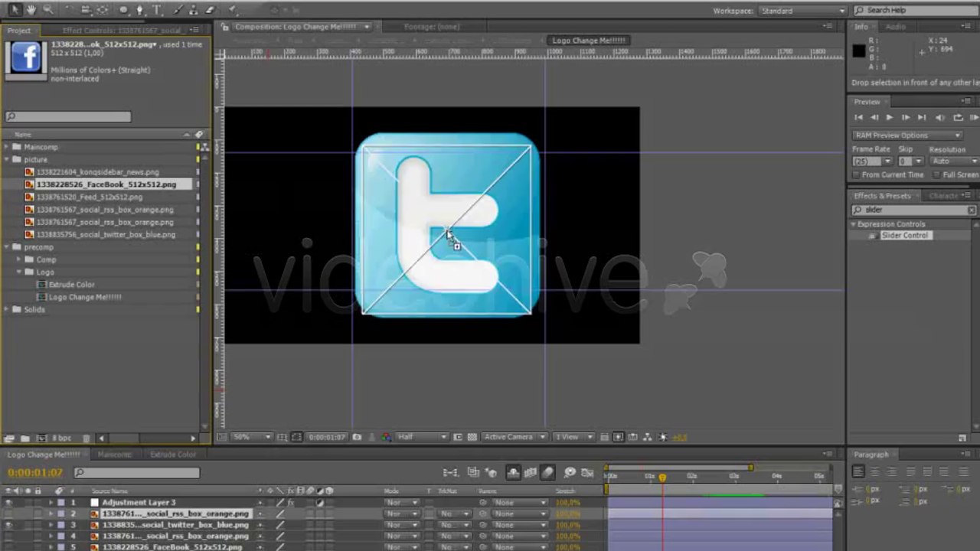Select the Eraser tool
The height and width of the screenshot is (551, 980).
210,10
